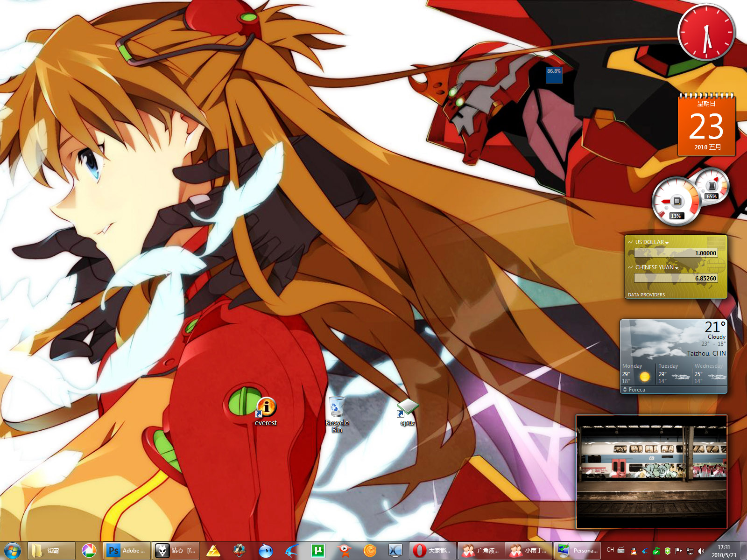
Task: Open the Foreca weather provider link
Action: [634, 390]
